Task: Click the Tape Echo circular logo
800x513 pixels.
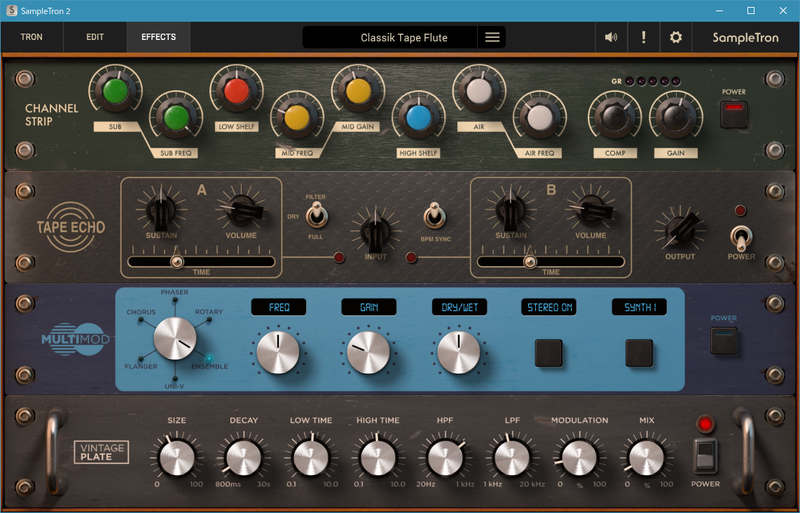Action: coord(71,227)
